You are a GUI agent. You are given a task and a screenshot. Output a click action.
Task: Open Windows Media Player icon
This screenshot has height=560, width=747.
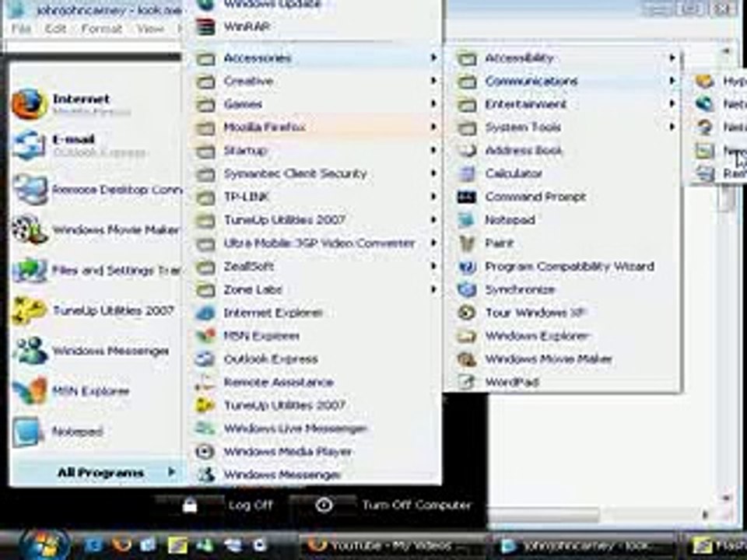pyautogui.click(x=205, y=451)
